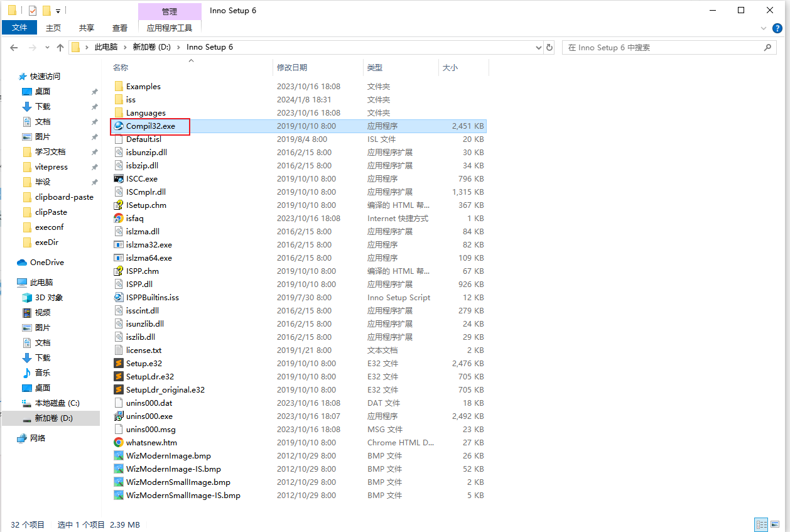The height and width of the screenshot is (532, 790).
Task: Click the unins000.exe uninstaller icon
Action: pyautogui.click(x=119, y=416)
